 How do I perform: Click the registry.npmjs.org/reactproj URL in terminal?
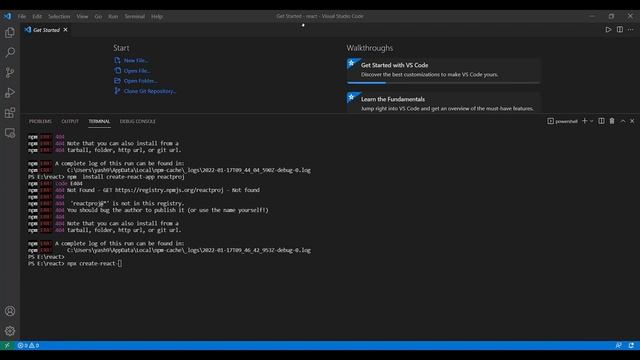point(169,190)
